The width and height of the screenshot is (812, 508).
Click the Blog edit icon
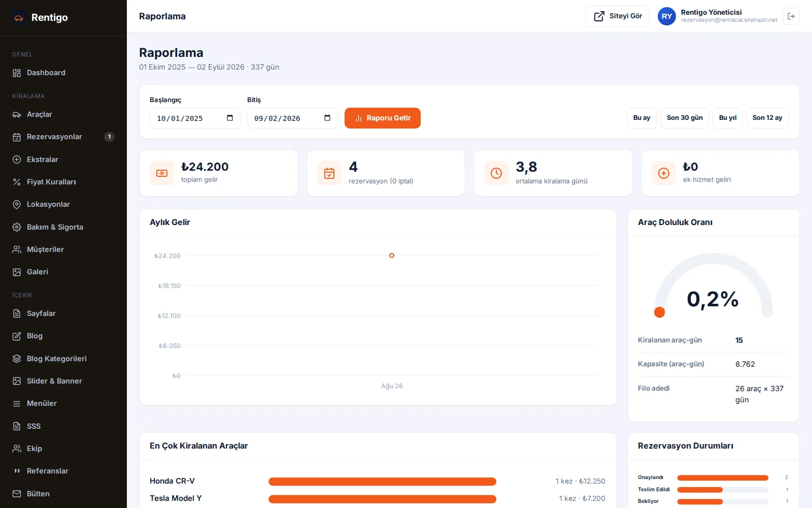tap(17, 336)
